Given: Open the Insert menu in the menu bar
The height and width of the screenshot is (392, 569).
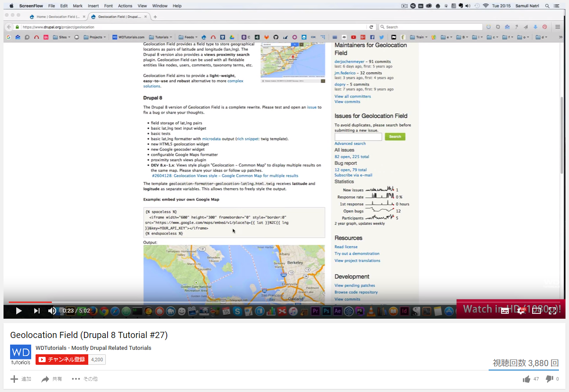Looking at the screenshot, I should click(93, 6).
